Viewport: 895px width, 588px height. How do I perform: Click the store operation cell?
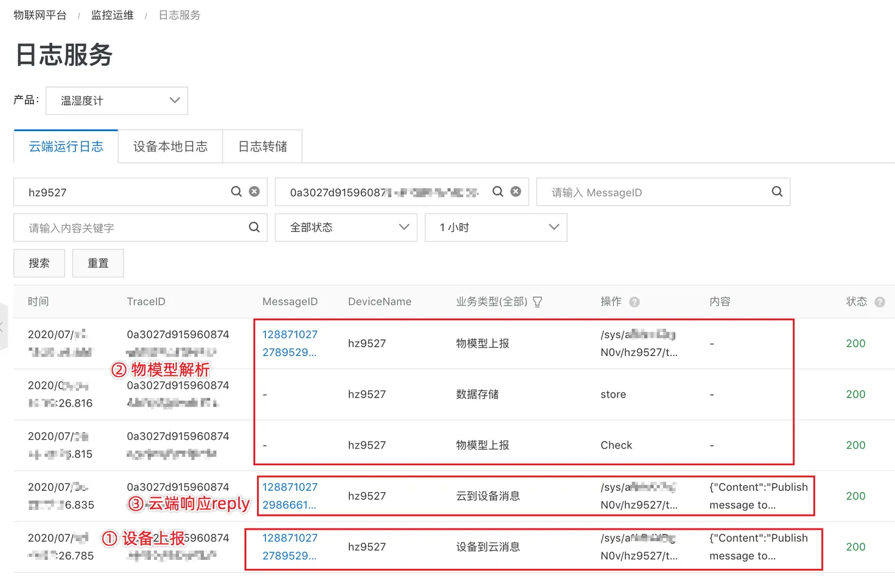(613, 394)
